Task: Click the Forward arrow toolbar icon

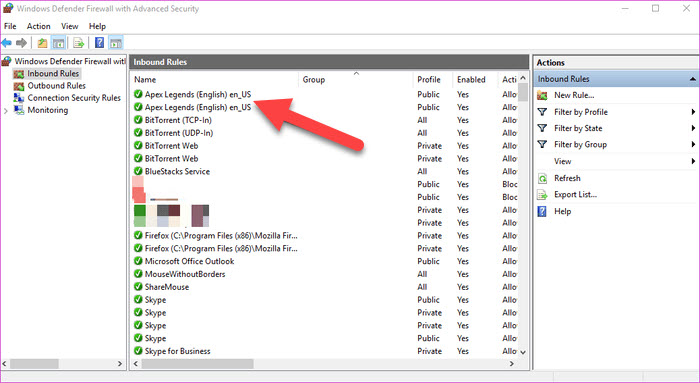Action: (x=21, y=43)
